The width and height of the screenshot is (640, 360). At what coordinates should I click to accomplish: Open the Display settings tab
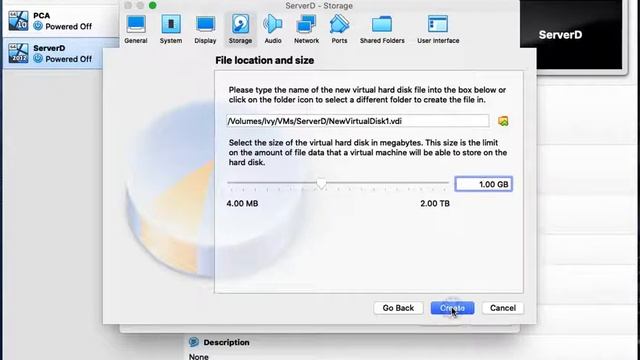205,29
